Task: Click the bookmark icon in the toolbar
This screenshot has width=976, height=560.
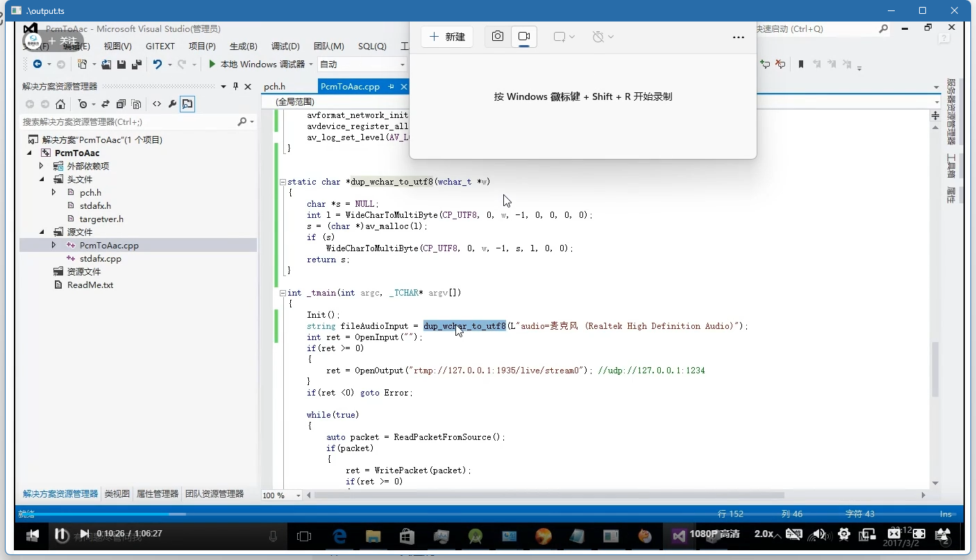Action: point(800,65)
